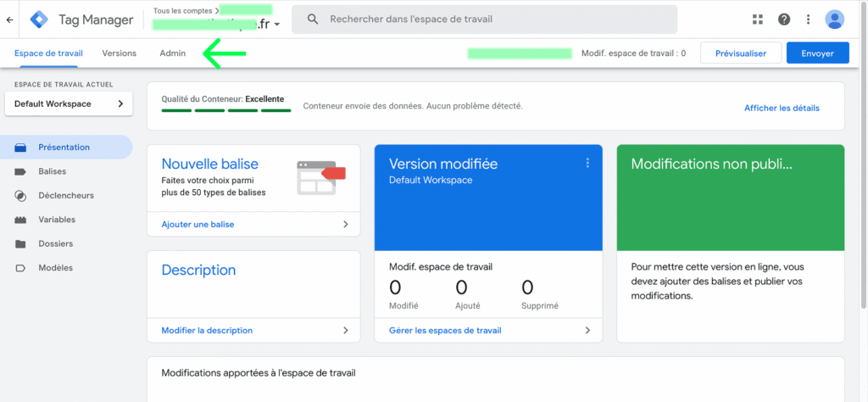Select Déclencheurs in the sidebar
The width and height of the screenshot is (868, 402).
click(x=66, y=196)
